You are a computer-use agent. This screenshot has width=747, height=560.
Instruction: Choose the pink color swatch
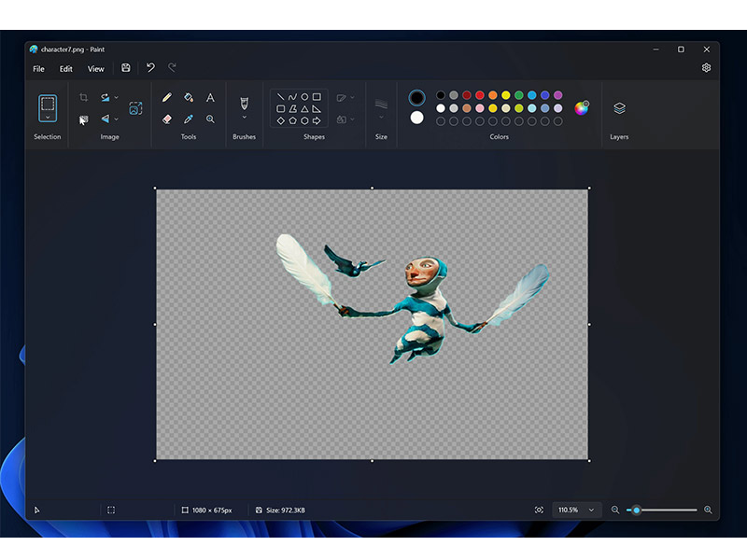480,108
